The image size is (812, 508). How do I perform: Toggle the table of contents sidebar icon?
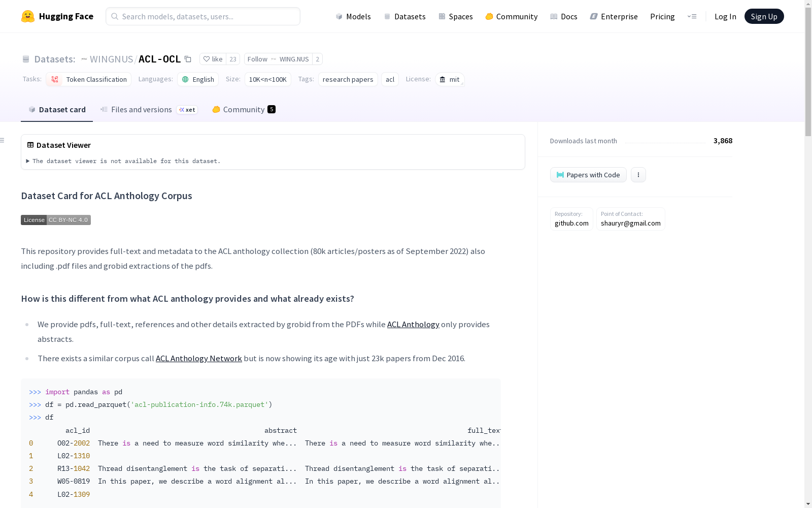pos(3,140)
